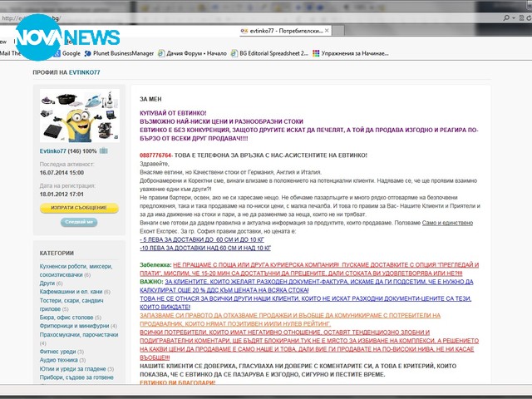Click the date 16.07.2014 15:00
The width and height of the screenshot is (532, 399).
[62, 172]
